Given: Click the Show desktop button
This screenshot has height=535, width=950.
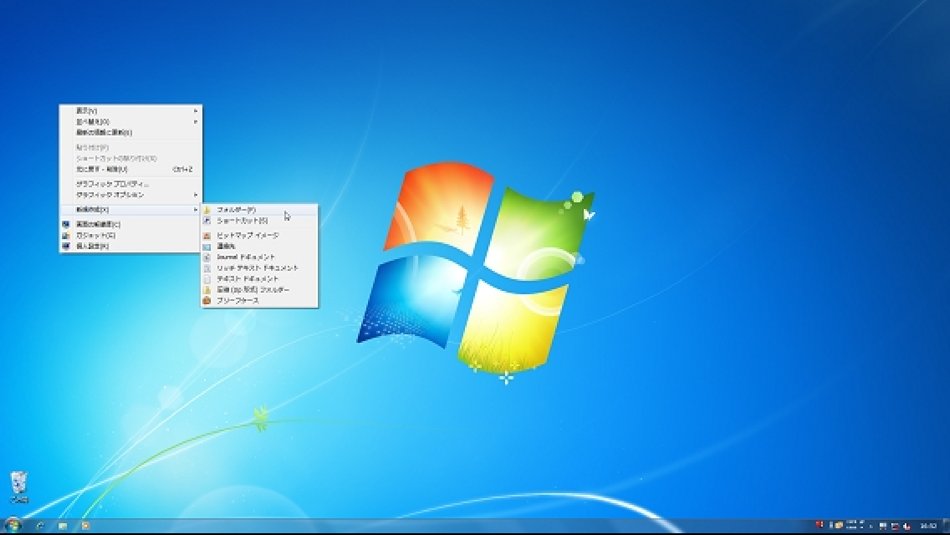Looking at the screenshot, I should point(946,526).
